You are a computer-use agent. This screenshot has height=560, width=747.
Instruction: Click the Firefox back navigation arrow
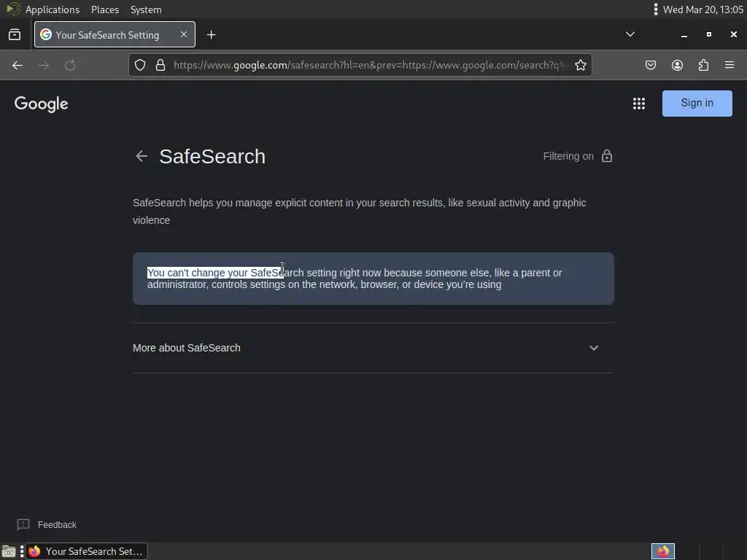tap(18, 65)
